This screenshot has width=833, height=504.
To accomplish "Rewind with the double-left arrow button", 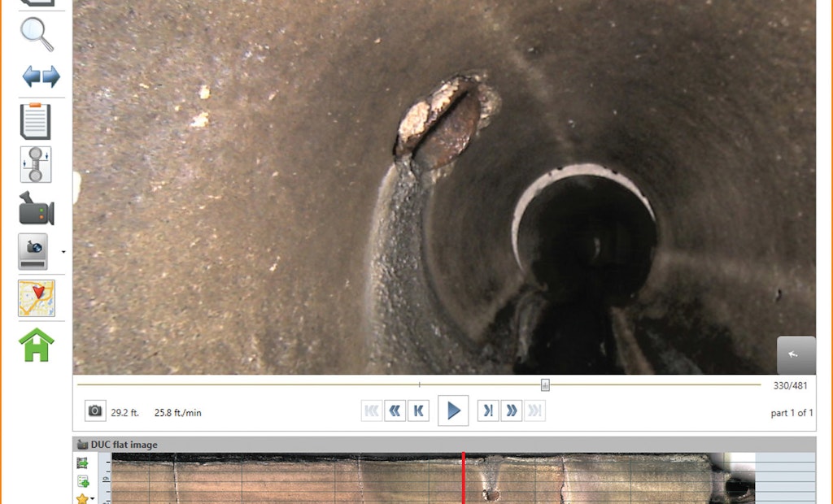I will coord(395,411).
